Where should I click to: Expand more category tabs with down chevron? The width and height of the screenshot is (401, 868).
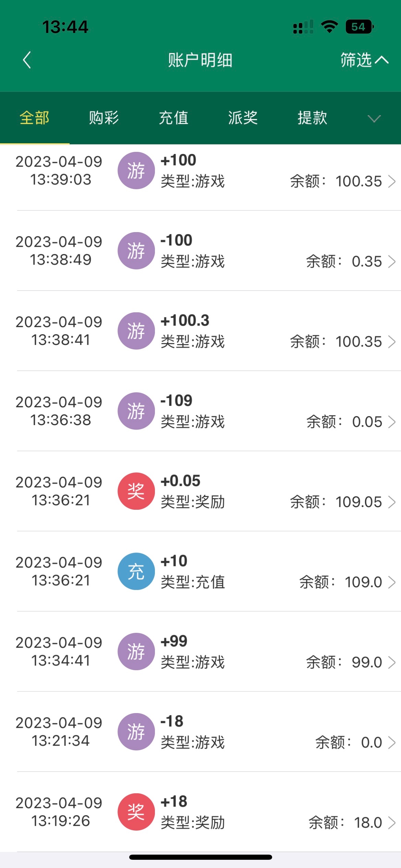pos(374,119)
